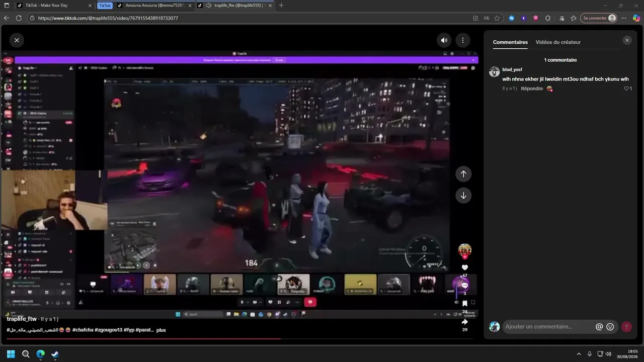Viewport: 644px width, 362px height.
Task: Translate the page from the address bar
Action: [x=486, y=18]
